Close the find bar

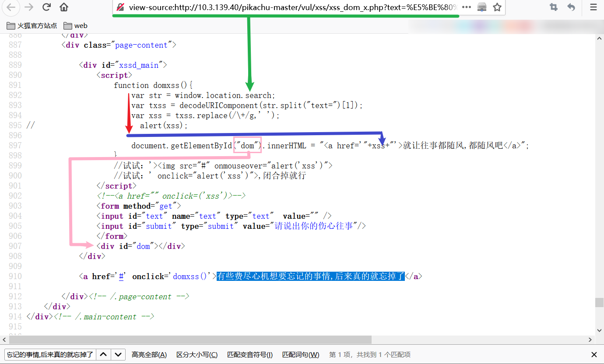pyautogui.click(x=594, y=355)
